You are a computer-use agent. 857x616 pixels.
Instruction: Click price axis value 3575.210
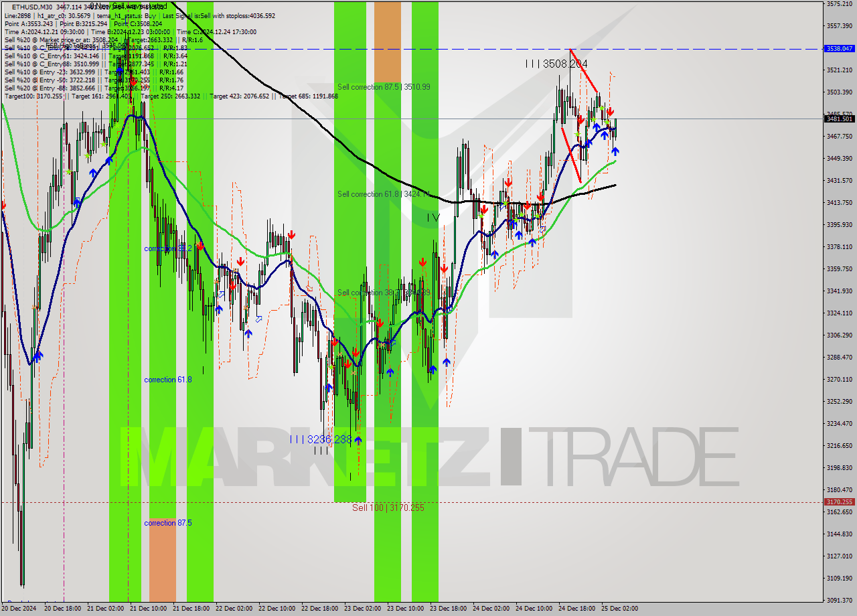click(x=839, y=4)
